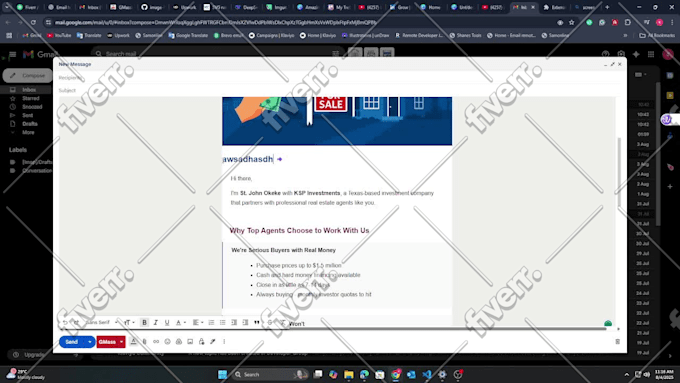
Task: Expand More in Gmail sidebar
Action: pyautogui.click(x=28, y=132)
